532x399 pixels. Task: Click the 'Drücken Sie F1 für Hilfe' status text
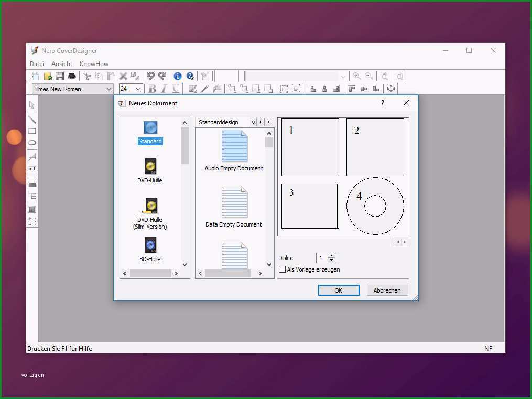60,349
